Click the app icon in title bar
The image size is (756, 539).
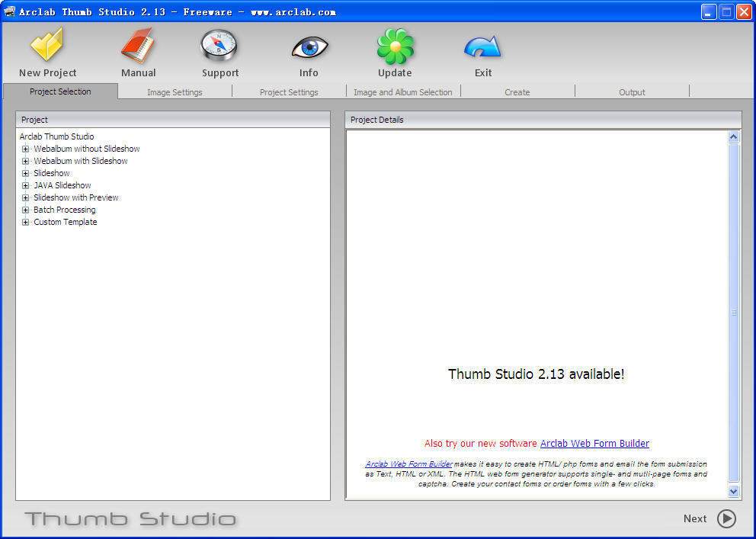[10, 11]
